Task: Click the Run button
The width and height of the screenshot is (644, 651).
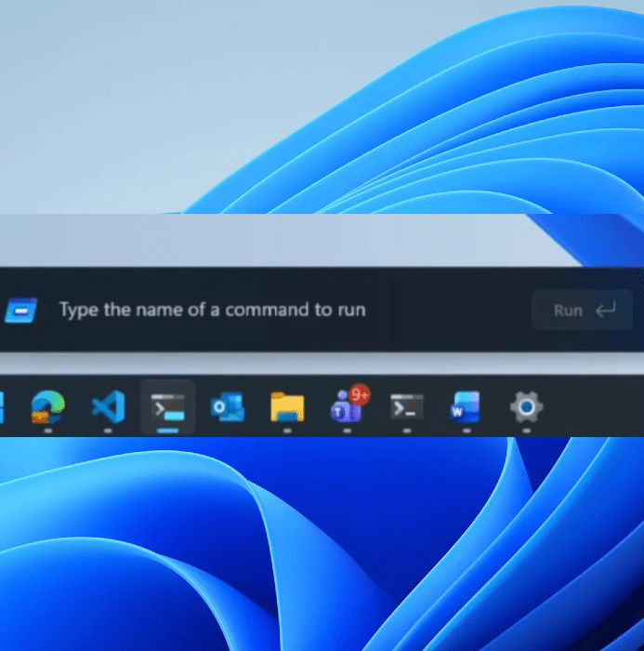Action: [582, 310]
